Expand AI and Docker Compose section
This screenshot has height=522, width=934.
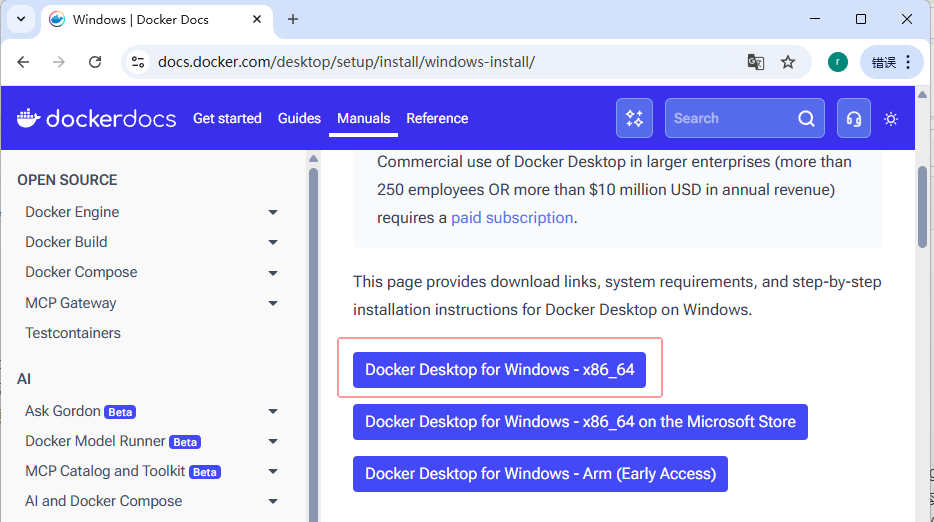click(x=273, y=501)
